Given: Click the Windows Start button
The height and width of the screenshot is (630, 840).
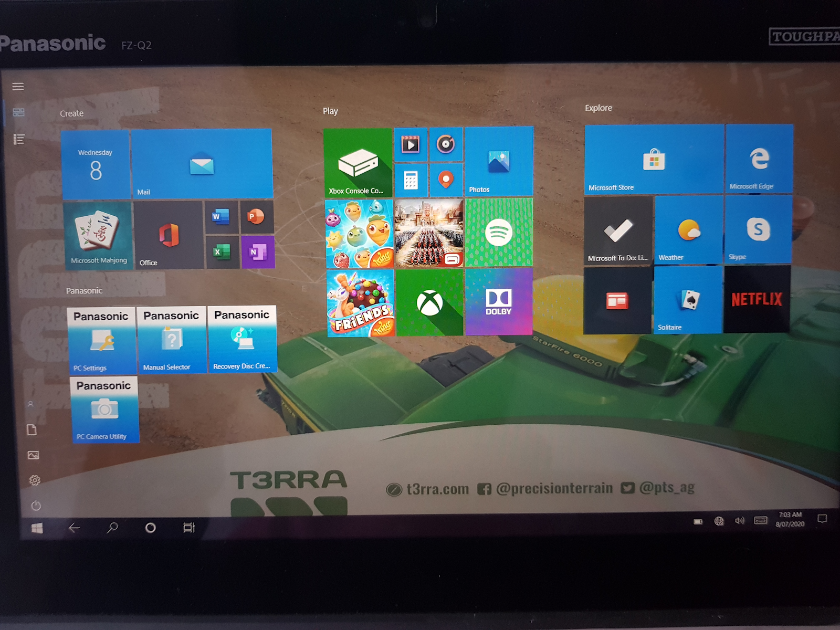Looking at the screenshot, I should 37,528.
